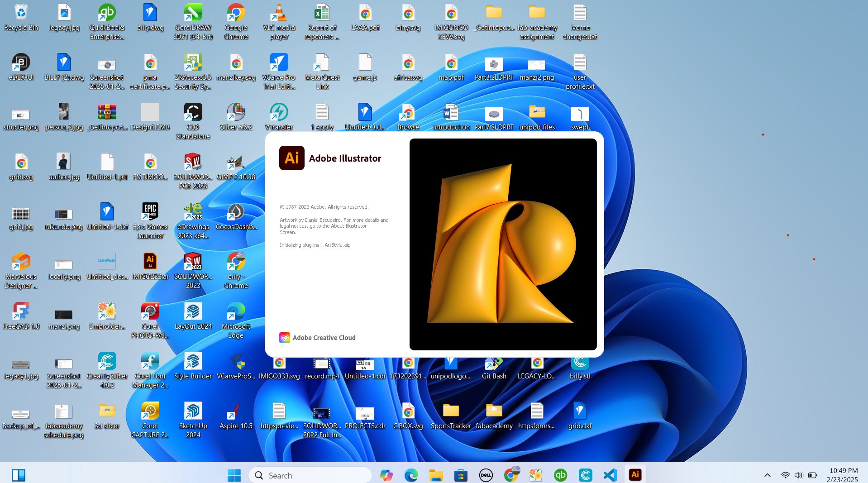Select the Git Bash desktop shortcut
868x483 pixels.
pyautogui.click(x=494, y=368)
